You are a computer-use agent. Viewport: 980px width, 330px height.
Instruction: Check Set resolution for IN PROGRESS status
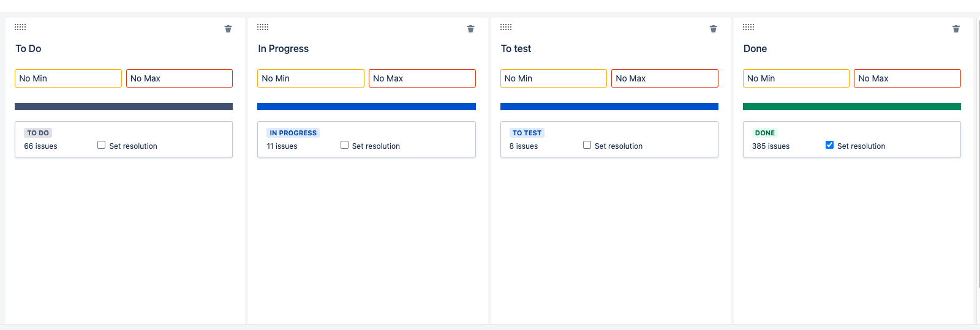coord(344,145)
